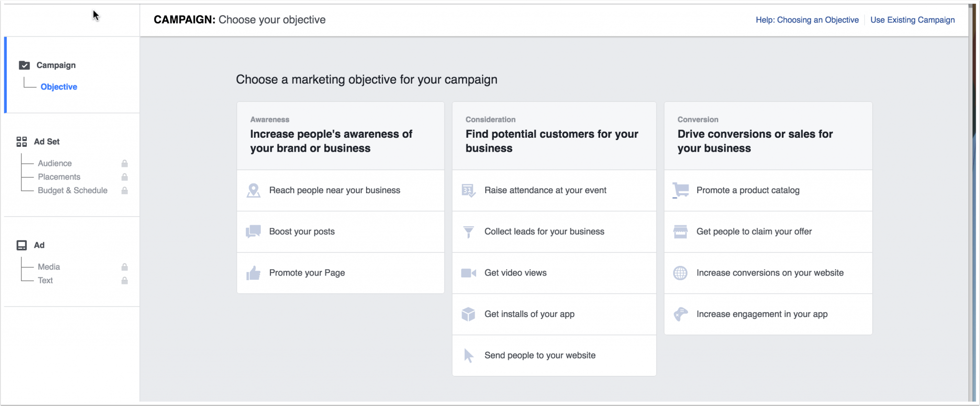
Task: Click the Ad monitor icon in sidebar
Action: click(x=22, y=245)
